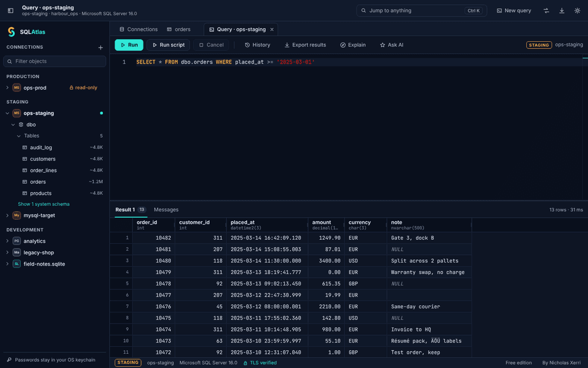Image resolution: width=588 pixels, height=368 pixels.
Task: Expand the field-notes.sqlite connection
Action: point(7,264)
